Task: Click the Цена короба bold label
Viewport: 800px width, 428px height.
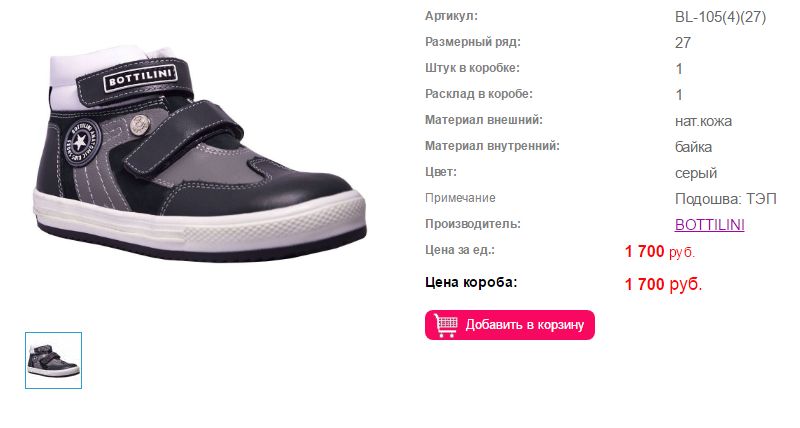Action: pos(471,283)
